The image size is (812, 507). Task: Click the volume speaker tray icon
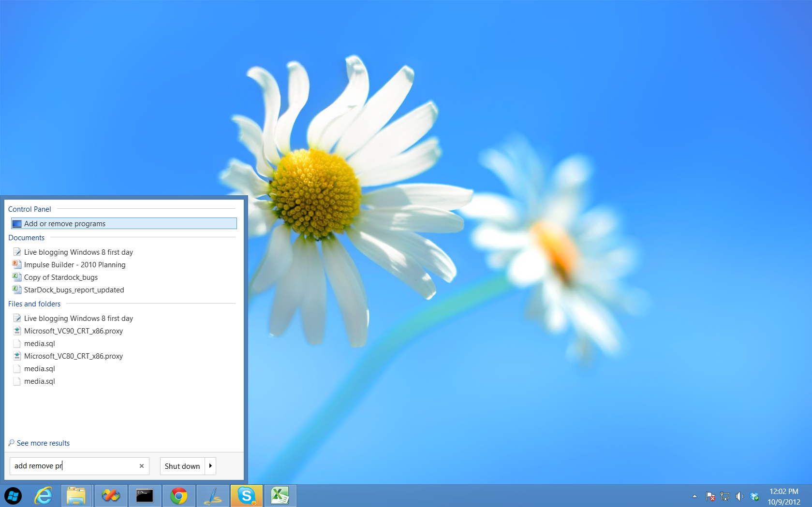point(739,496)
